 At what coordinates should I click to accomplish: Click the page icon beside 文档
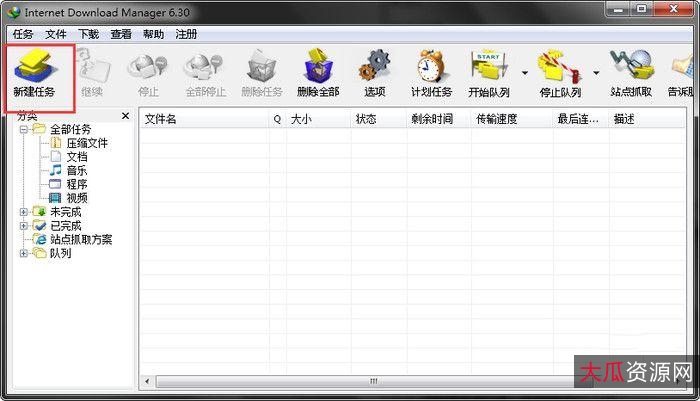[x=56, y=157]
